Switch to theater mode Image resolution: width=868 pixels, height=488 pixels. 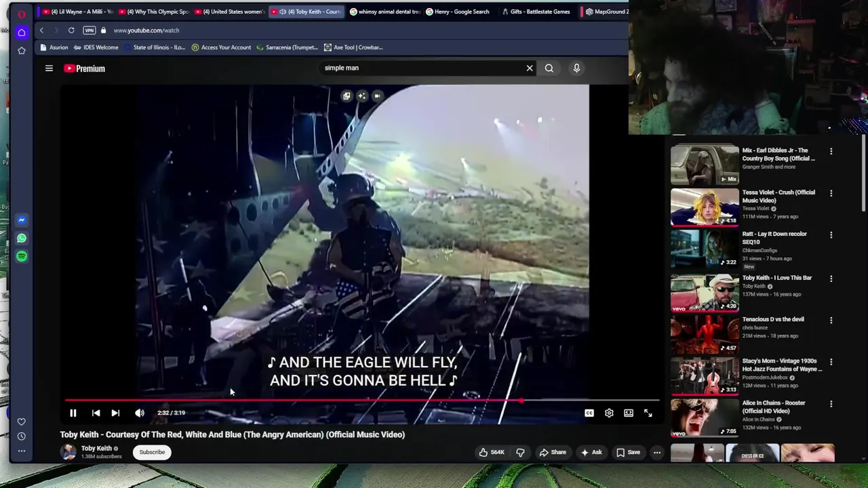[629, 413]
